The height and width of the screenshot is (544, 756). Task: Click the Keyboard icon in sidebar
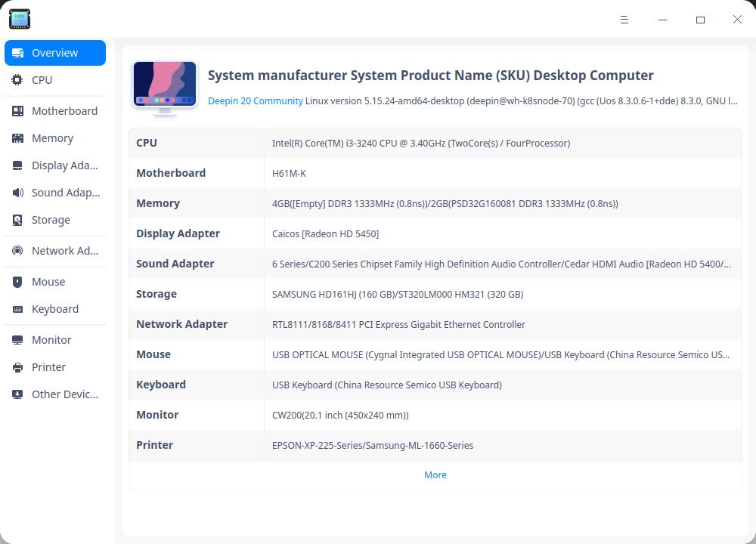[x=17, y=309]
